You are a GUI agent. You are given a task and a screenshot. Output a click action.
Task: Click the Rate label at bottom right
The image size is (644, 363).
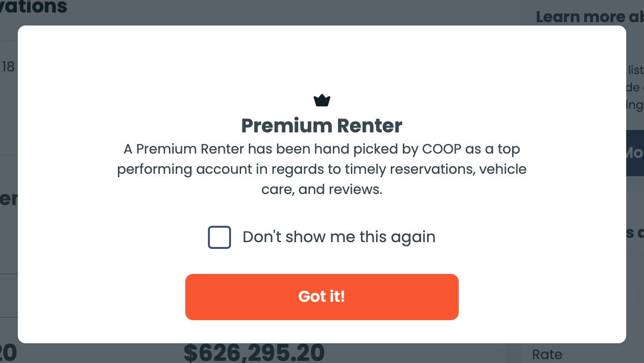point(547,355)
